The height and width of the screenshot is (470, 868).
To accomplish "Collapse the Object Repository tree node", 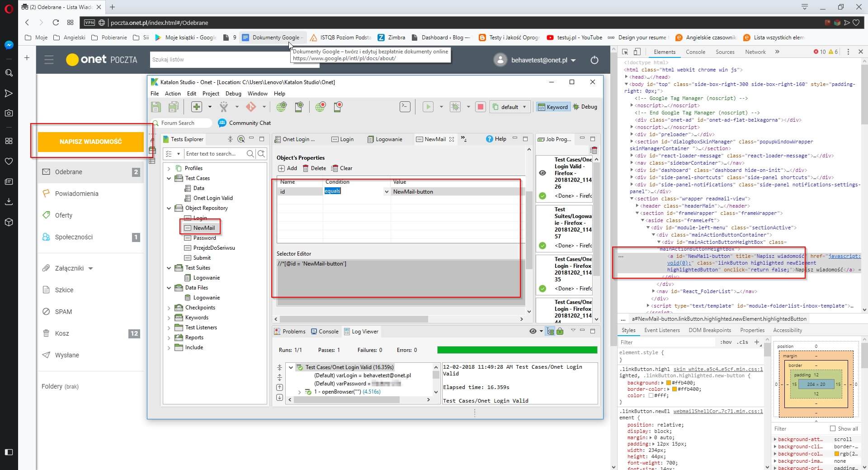I will pos(169,209).
